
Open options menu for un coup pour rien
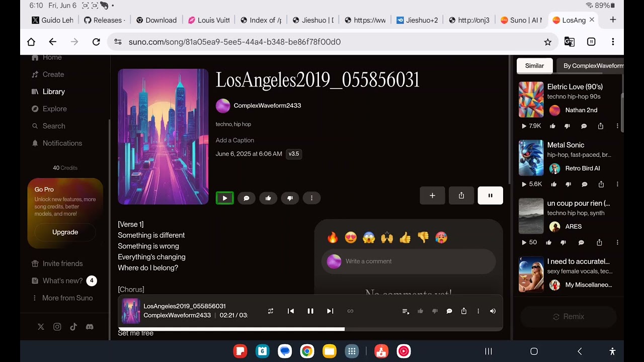(617, 242)
